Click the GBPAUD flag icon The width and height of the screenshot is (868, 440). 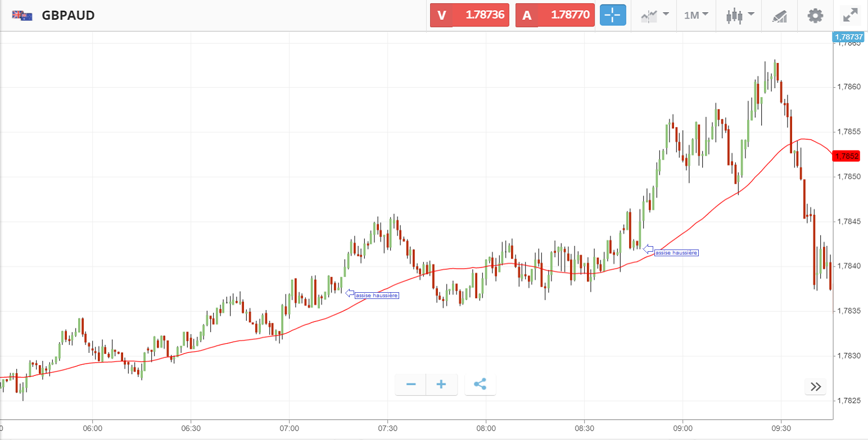(x=22, y=15)
